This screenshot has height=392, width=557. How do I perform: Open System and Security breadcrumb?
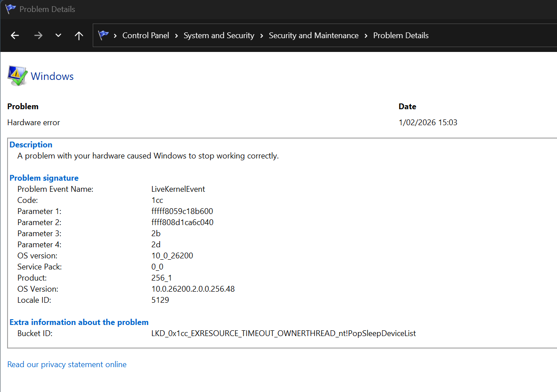tap(219, 36)
